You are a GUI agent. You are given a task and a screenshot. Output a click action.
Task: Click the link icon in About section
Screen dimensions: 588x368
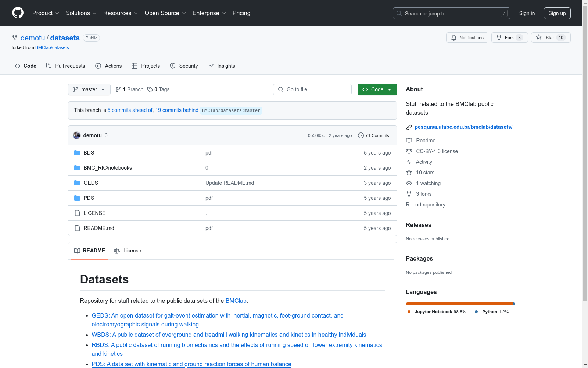[x=409, y=127]
